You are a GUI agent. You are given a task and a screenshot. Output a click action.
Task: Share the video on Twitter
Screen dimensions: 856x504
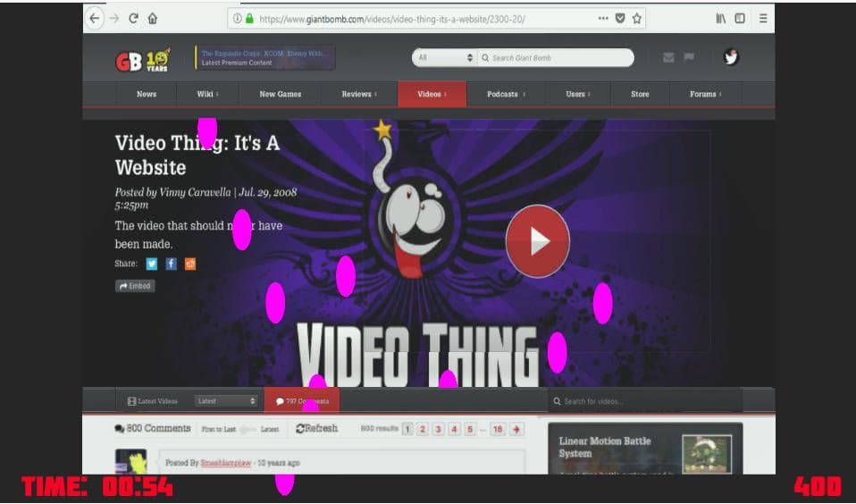152,264
